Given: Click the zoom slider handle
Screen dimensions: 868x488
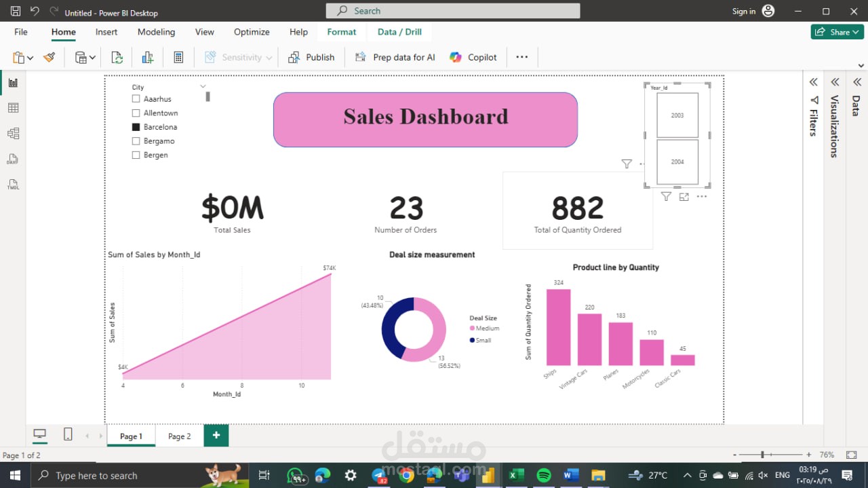Looking at the screenshot, I should [x=763, y=455].
